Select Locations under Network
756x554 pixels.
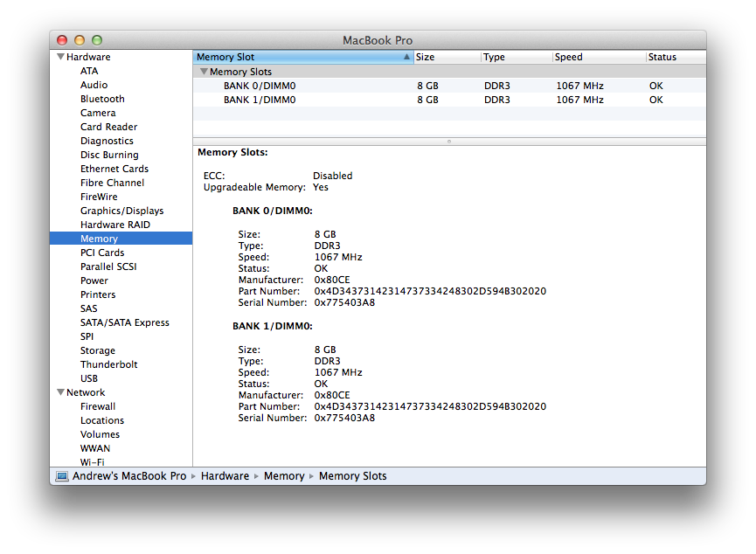(x=102, y=420)
